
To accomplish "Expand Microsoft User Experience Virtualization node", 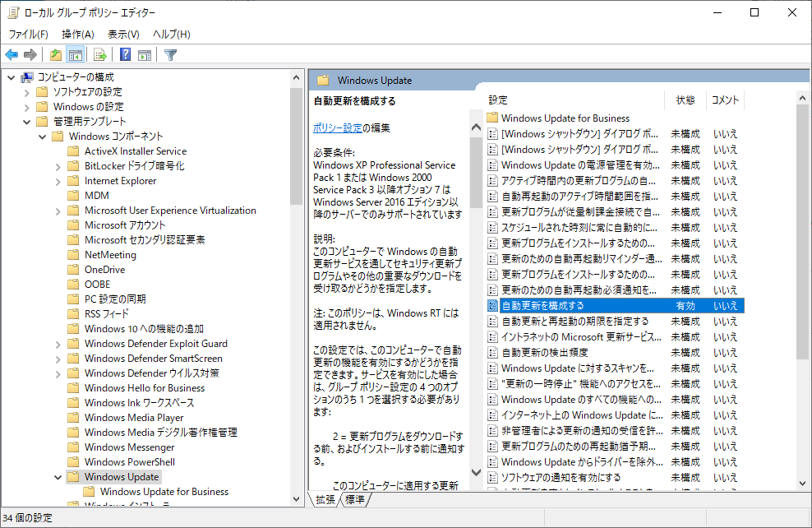I will click(x=58, y=211).
